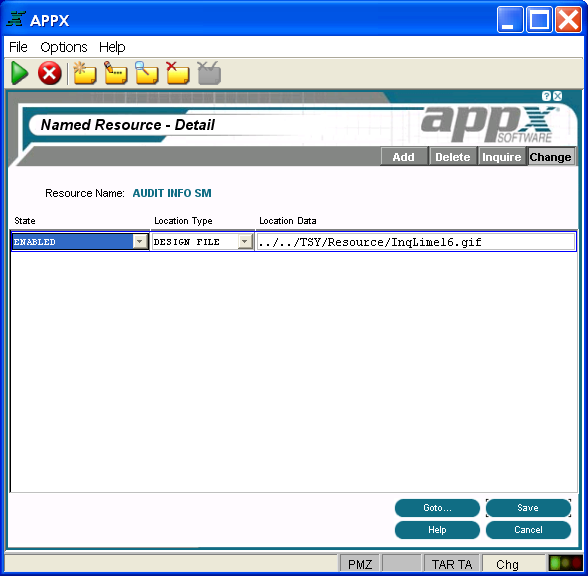Open the Help menu
The image size is (588, 576).
point(112,47)
